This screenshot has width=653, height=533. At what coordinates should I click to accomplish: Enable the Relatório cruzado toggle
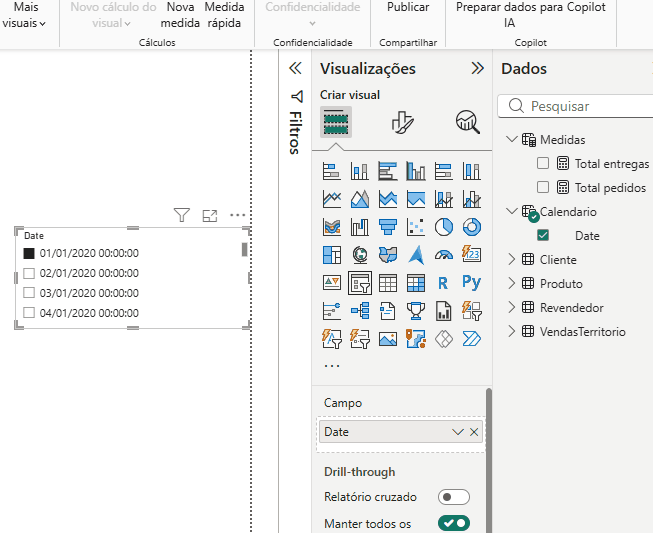(x=454, y=497)
